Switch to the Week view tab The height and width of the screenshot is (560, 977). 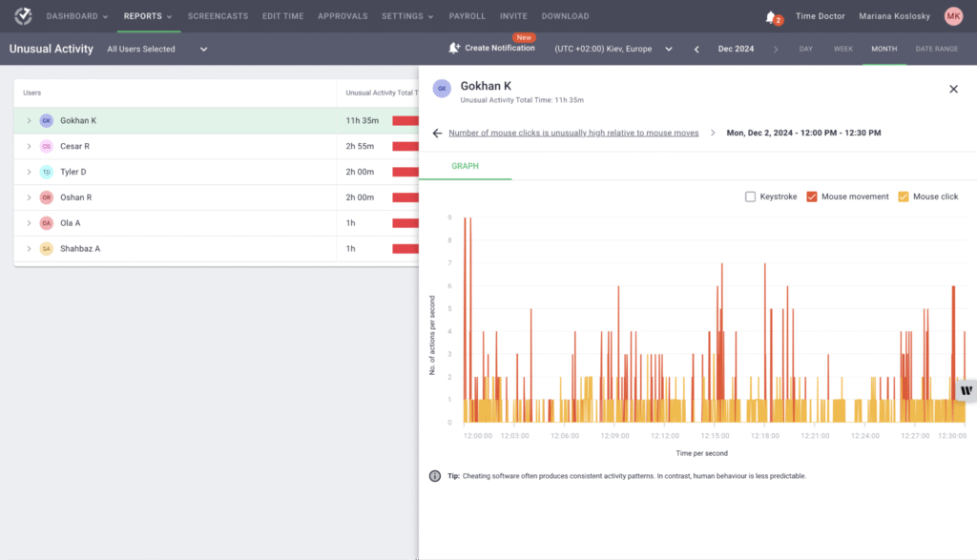[x=842, y=49]
